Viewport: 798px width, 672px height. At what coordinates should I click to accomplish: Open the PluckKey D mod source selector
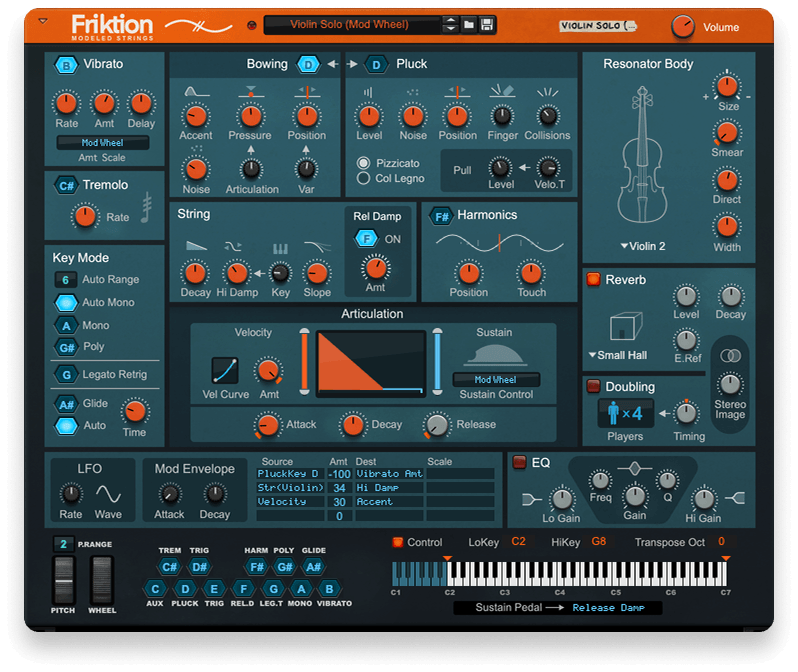[x=290, y=474]
